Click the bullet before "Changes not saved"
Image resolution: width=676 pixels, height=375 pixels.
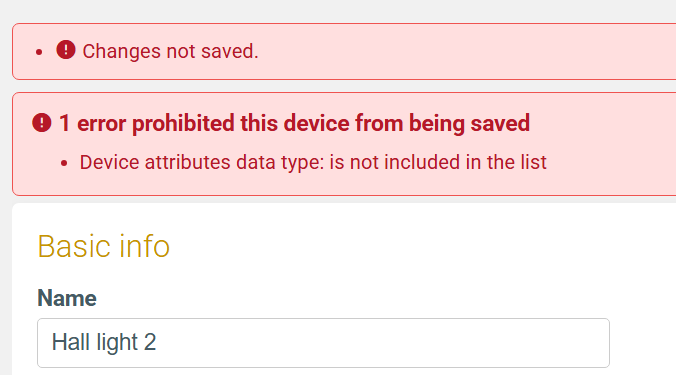[39, 52]
